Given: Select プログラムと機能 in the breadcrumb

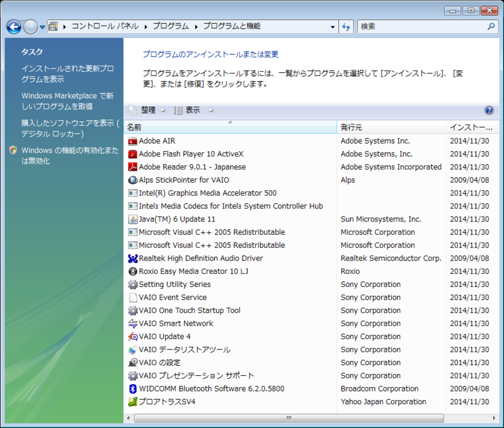Looking at the screenshot, I should (232, 26).
